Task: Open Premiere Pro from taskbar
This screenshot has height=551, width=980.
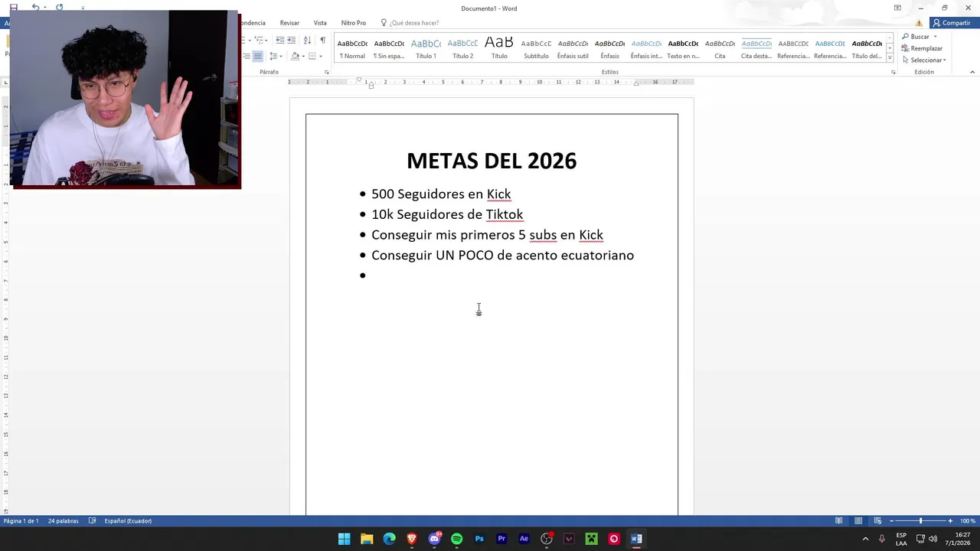Action: pos(501,539)
